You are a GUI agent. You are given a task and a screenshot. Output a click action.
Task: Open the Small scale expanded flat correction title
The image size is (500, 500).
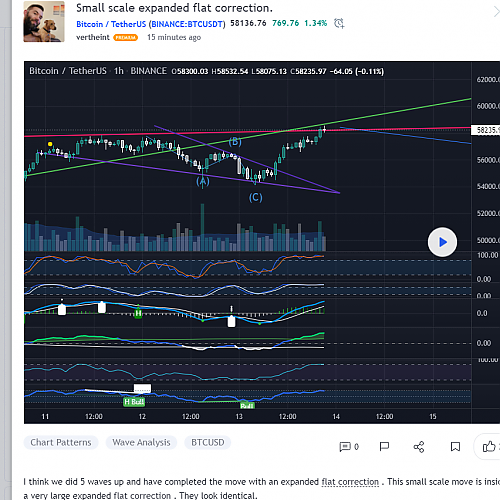tap(174, 8)
